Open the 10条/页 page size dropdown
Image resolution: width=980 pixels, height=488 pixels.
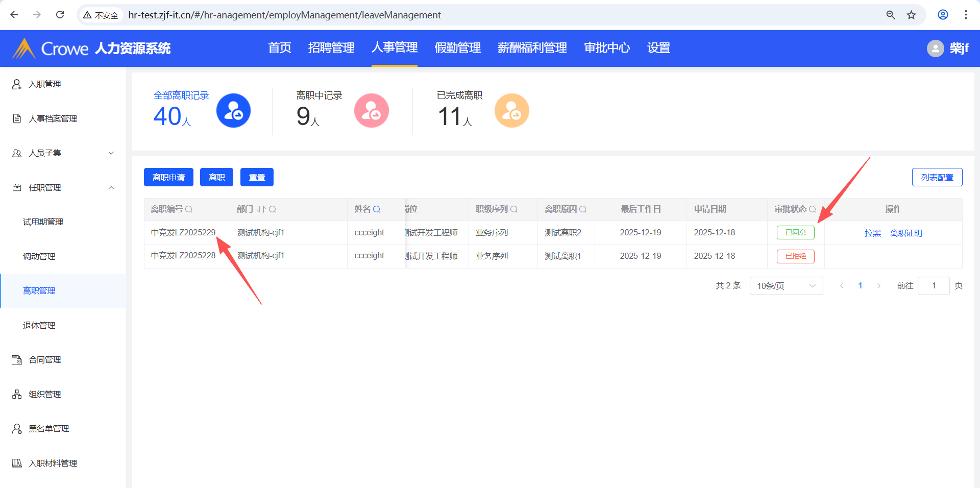pos(786,286)
